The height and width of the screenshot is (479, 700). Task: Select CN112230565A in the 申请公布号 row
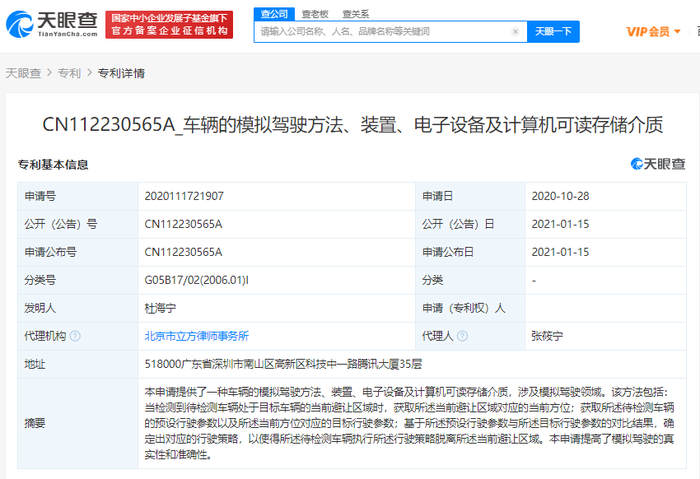click(183, 252)
